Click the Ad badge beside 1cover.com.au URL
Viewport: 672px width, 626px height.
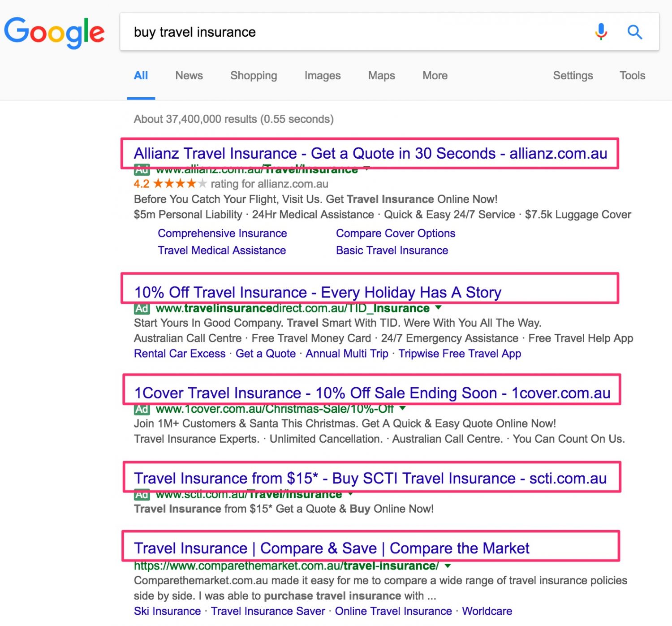[x=142, y=409]
